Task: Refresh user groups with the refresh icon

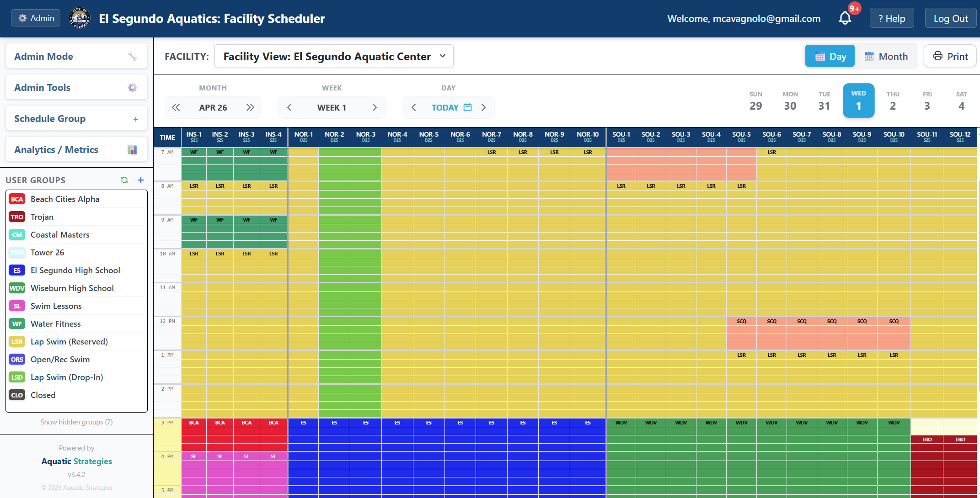Action: (x=124, y=180)
